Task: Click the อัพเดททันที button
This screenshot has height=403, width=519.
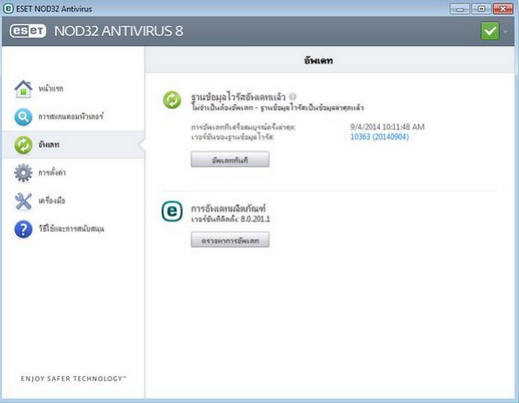Action: [x=230, y=159]
